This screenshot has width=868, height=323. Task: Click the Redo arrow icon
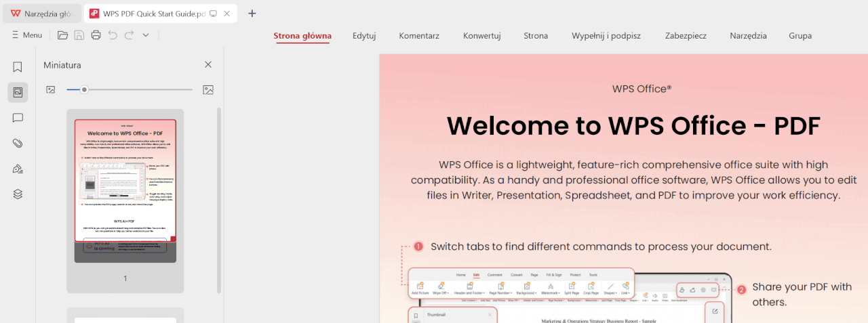point(129,35)
